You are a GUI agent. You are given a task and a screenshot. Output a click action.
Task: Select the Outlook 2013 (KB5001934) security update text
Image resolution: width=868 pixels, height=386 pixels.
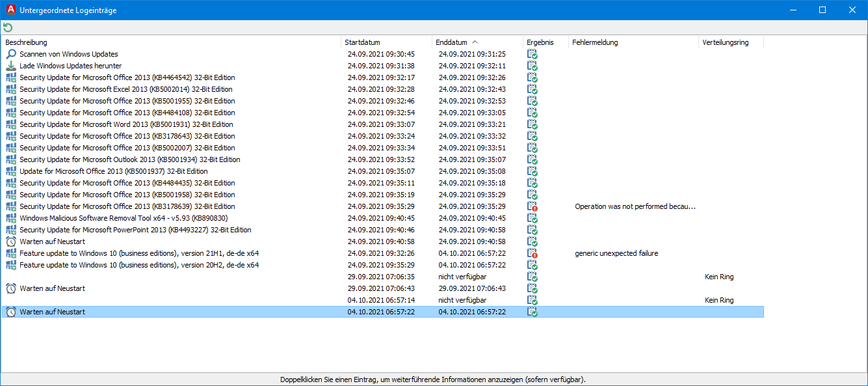130,159
